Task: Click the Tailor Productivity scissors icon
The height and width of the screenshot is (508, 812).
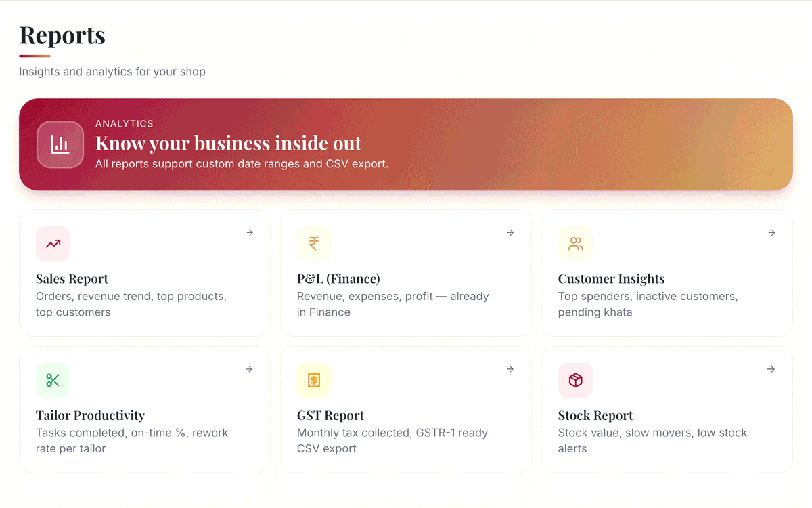Action: pyautogui.click(x=53, y=381)
